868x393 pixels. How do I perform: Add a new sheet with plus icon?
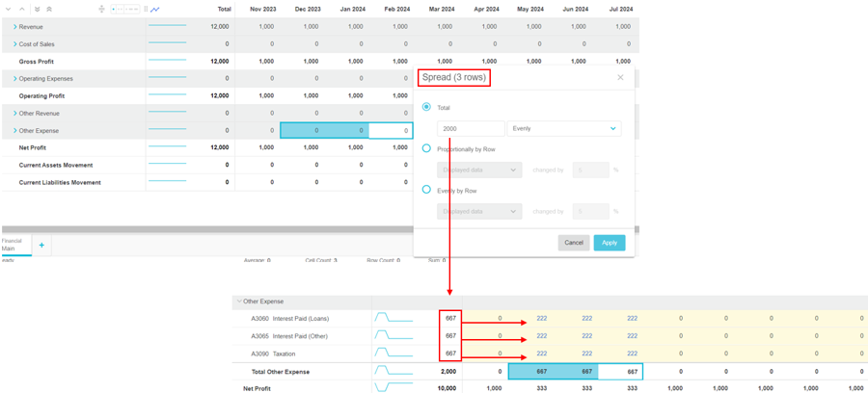click(x=41, y=245)
